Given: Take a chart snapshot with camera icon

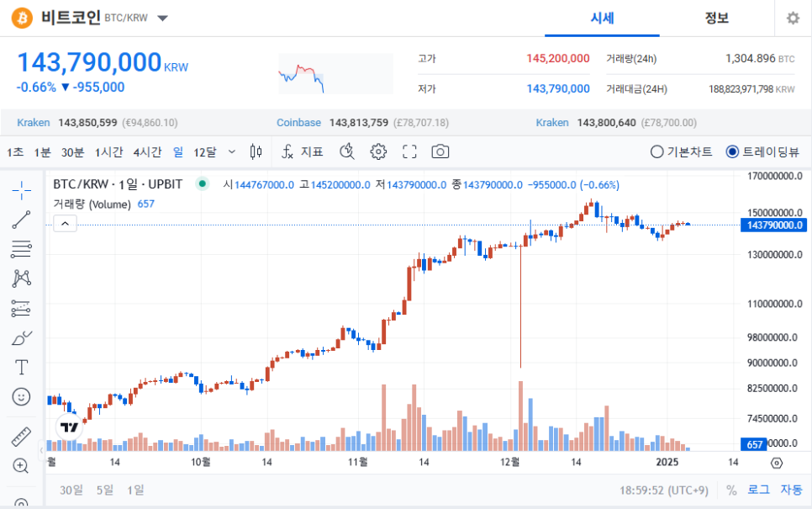Looking at the screenshot, I should coord(440,151).
